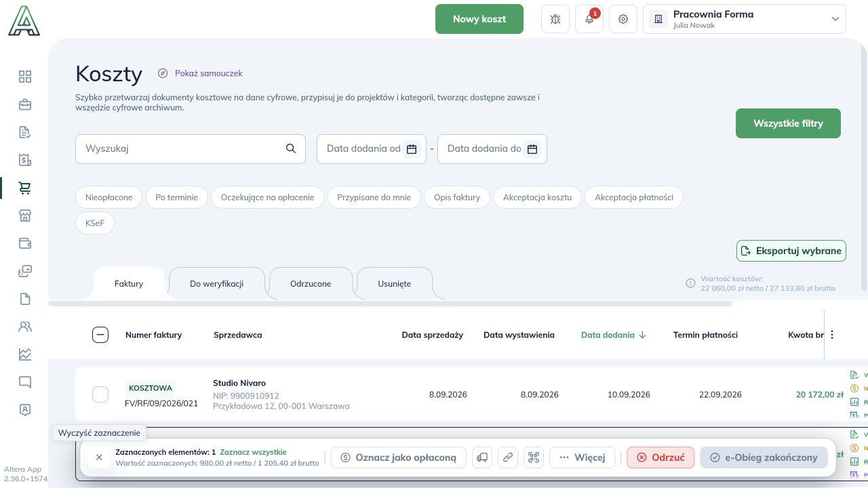Click invoice number FV/RF/09/2026/021
868x488 pixels.
(161, 403)
